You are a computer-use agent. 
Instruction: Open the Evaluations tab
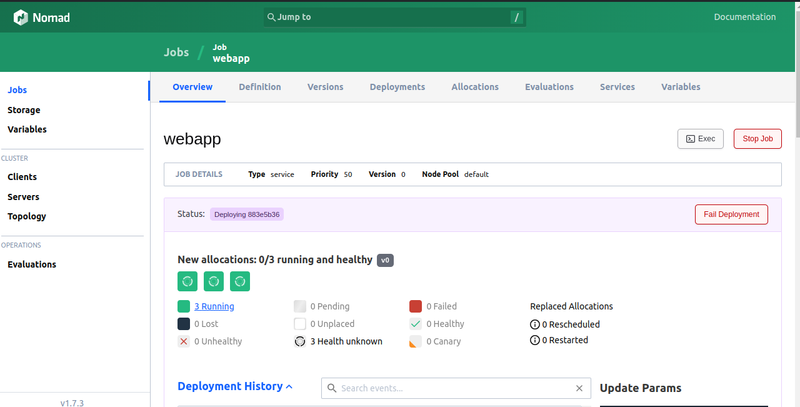[549, 87]
